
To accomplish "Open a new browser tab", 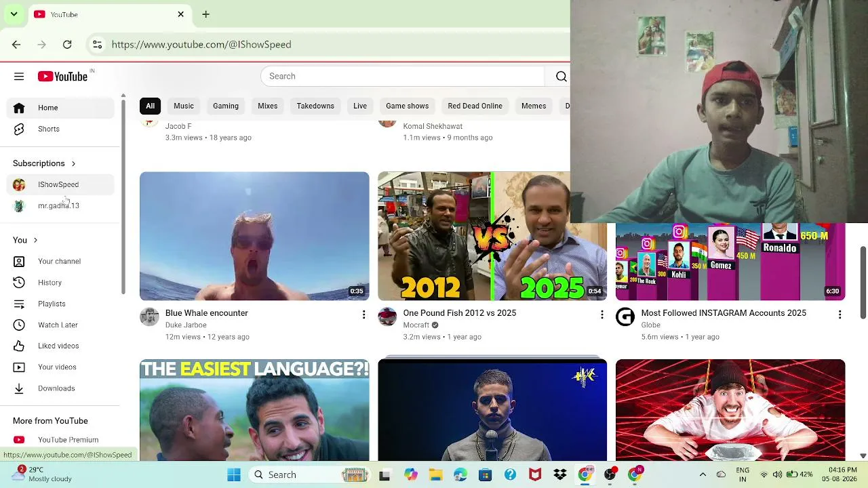I will click(205, 14).
